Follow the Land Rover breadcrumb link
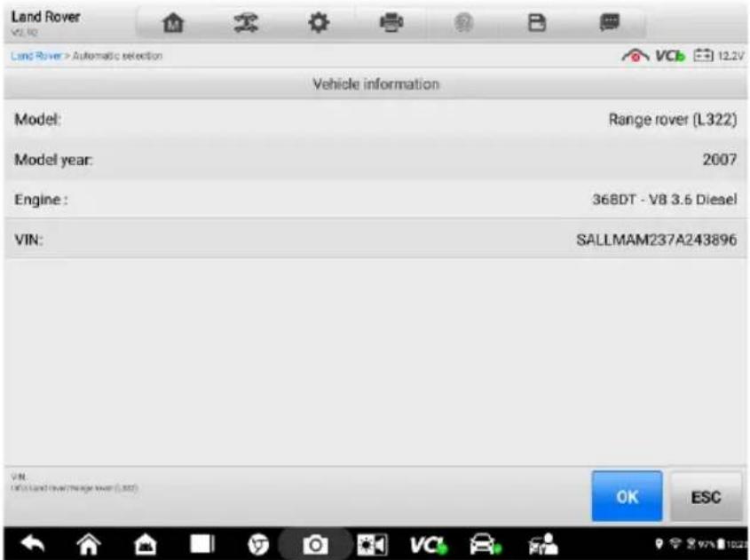 36,56
